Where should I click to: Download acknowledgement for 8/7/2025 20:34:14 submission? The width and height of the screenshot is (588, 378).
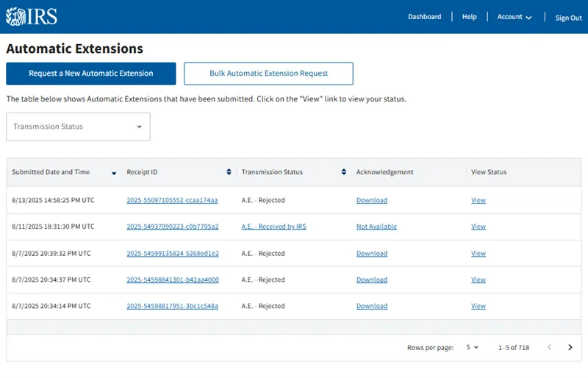point(372,306)
